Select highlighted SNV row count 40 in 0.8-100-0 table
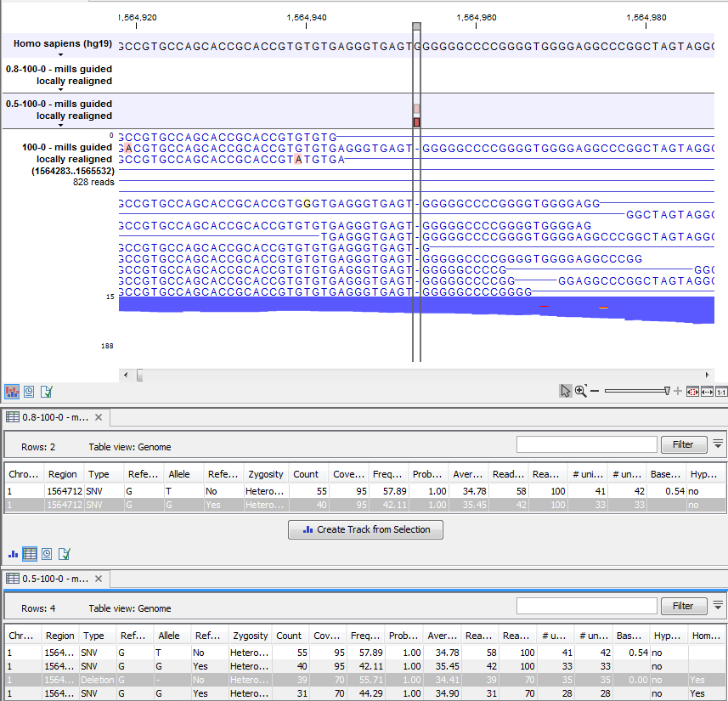Viewport: 728px width, 701px height. point(365,505)
